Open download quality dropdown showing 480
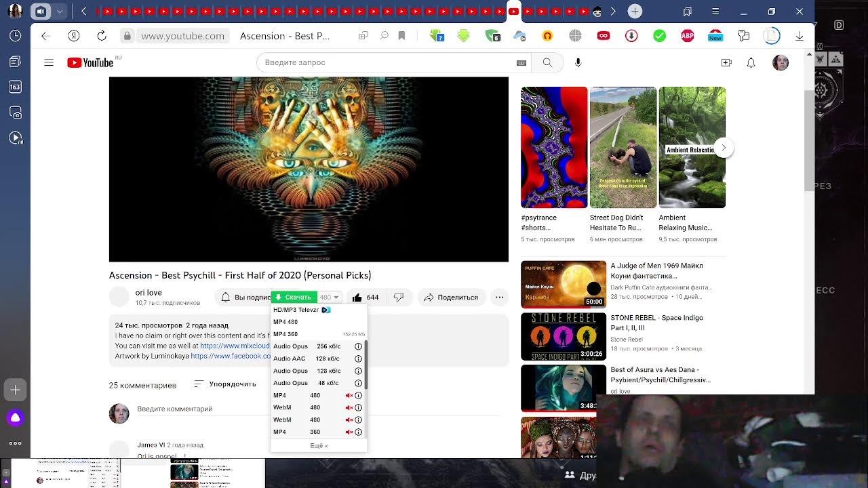This screenshot has width=868, height=488. pos(329,297)
